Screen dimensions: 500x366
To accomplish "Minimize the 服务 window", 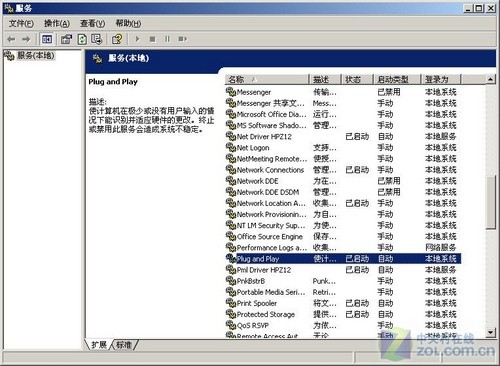I will pyautogui.click(x=468, y=8).
